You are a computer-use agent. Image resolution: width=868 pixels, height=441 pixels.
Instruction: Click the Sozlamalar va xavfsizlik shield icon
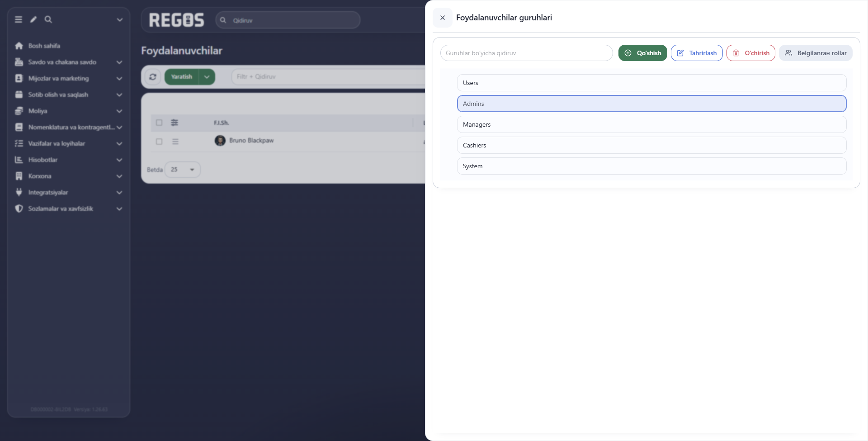click(19, 209)
